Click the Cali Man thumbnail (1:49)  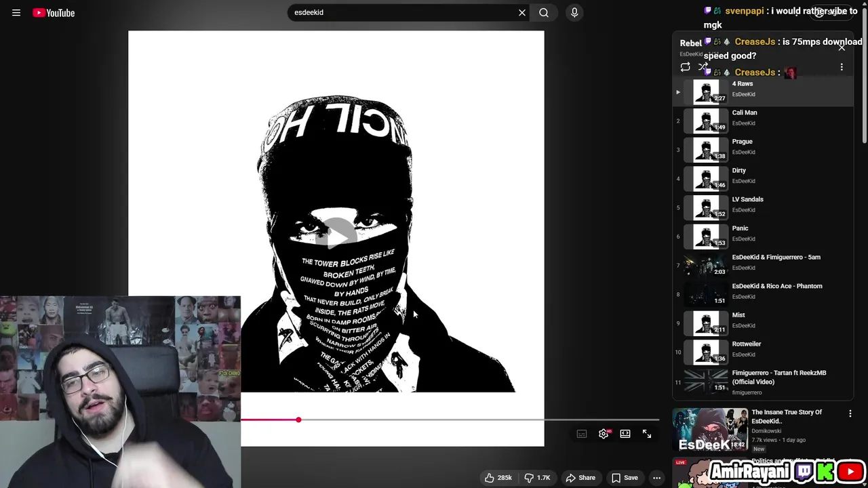point(706,121)
